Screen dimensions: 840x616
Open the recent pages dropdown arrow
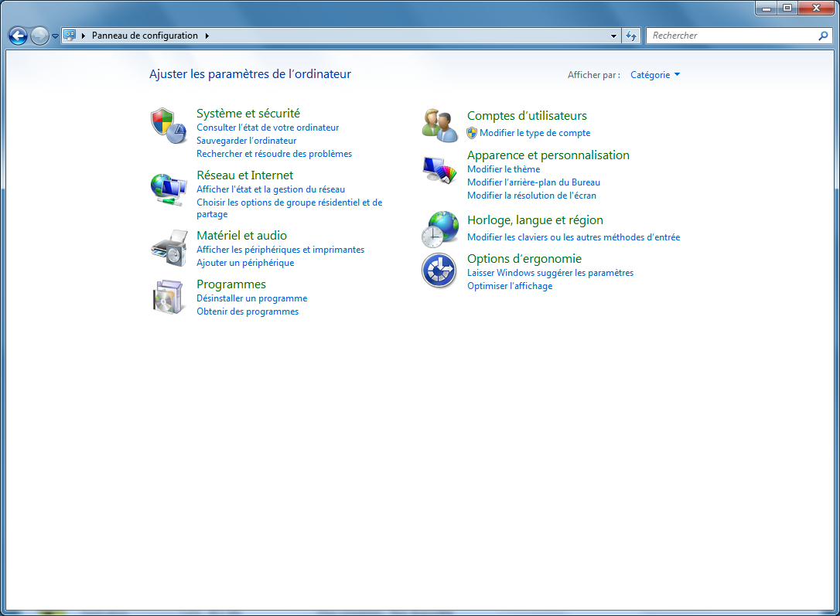point(55,36)
